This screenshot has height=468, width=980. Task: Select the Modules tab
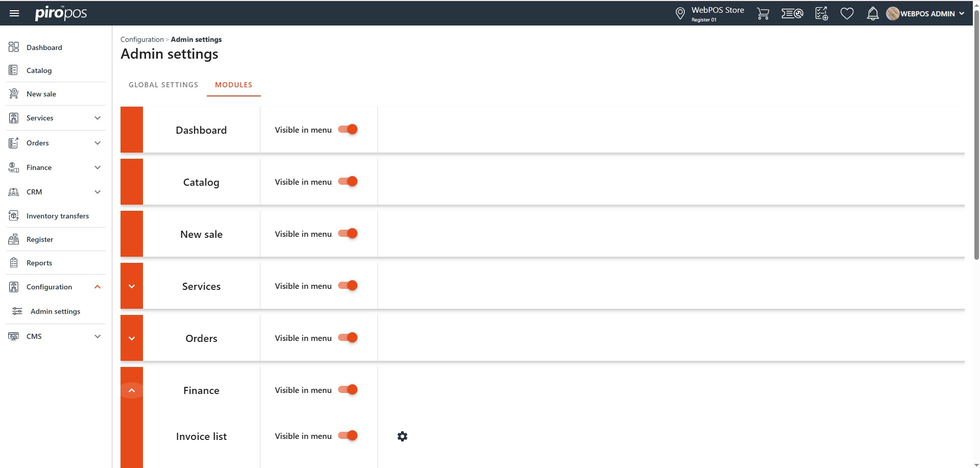coord(233,85)
